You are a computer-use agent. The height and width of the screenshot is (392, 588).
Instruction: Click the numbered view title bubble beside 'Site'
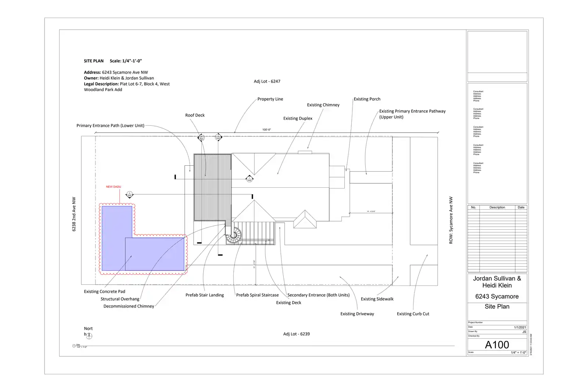pyautogui.click(x=74, y=346)
